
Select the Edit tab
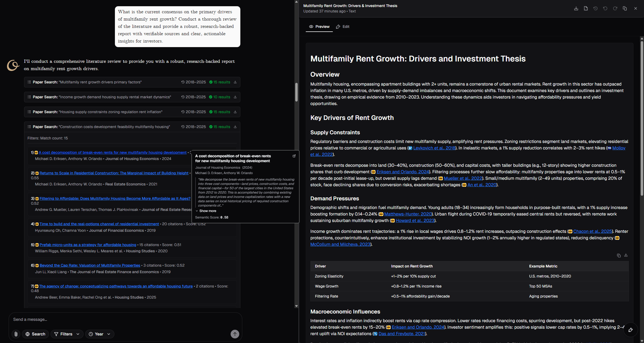pos(342,27)
